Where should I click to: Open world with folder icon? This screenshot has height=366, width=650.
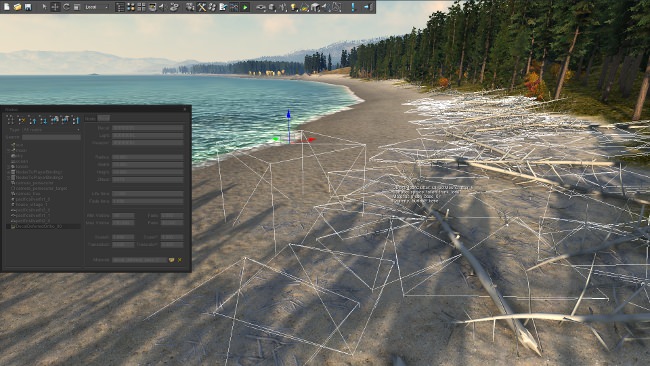[17, 7]
